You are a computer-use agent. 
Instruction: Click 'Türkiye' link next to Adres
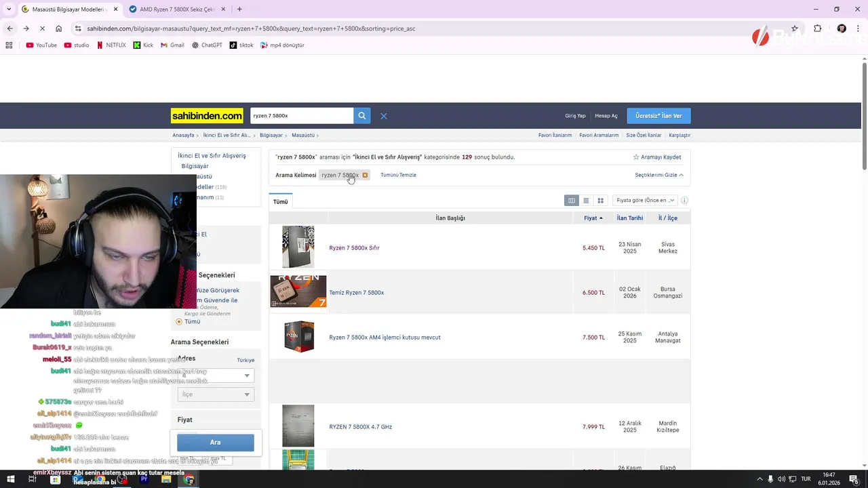click(245, 361)
